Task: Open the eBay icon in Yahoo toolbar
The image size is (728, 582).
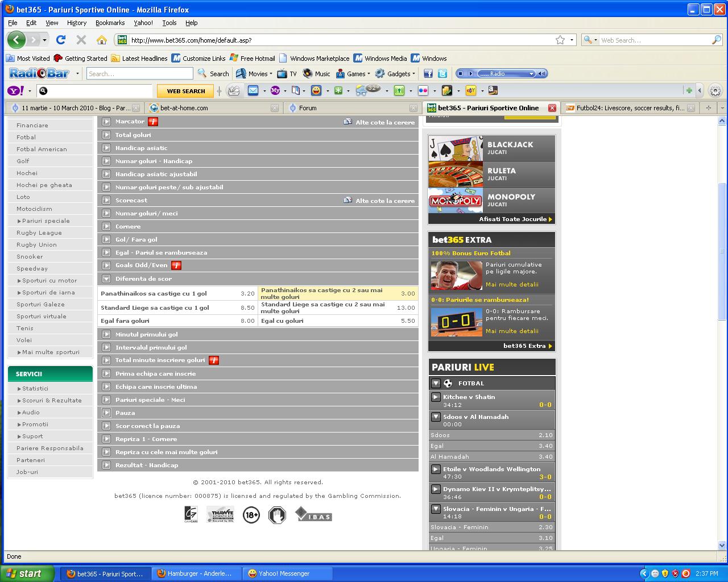Action: [x=471, y=90]
